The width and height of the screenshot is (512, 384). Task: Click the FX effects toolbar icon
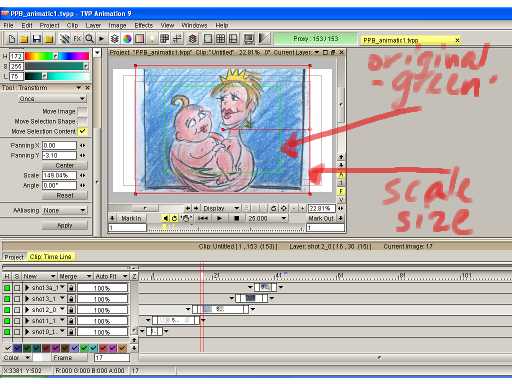pos(77,39)
